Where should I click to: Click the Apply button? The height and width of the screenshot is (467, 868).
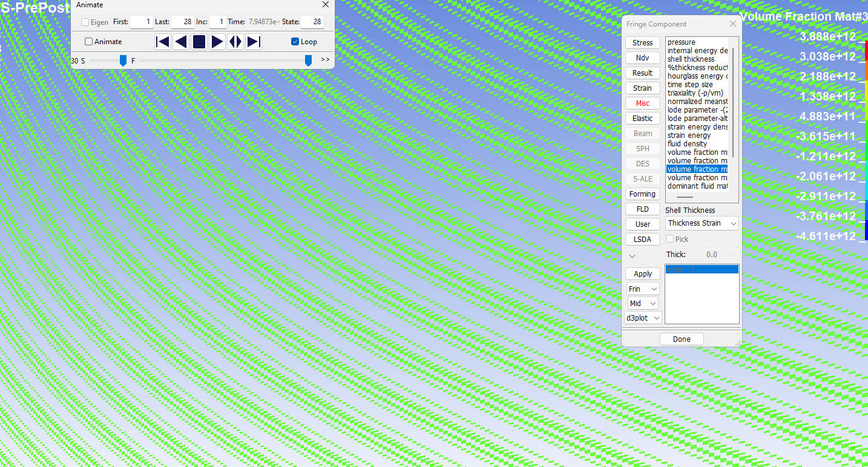pos(642,274)
